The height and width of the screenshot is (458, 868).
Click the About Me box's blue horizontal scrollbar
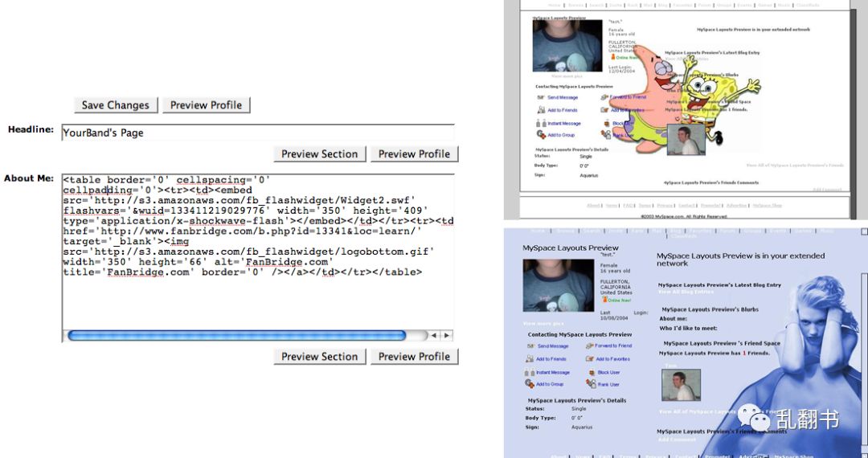[237, 336]
